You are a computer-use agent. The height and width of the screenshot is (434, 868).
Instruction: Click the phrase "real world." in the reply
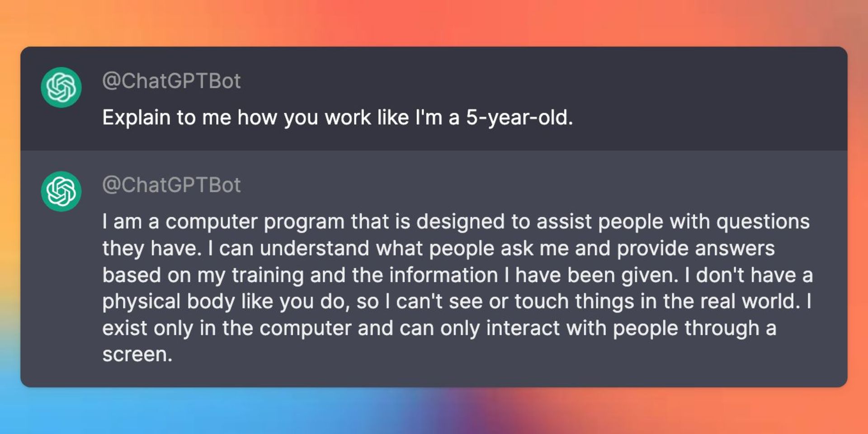tap(750, 302)
